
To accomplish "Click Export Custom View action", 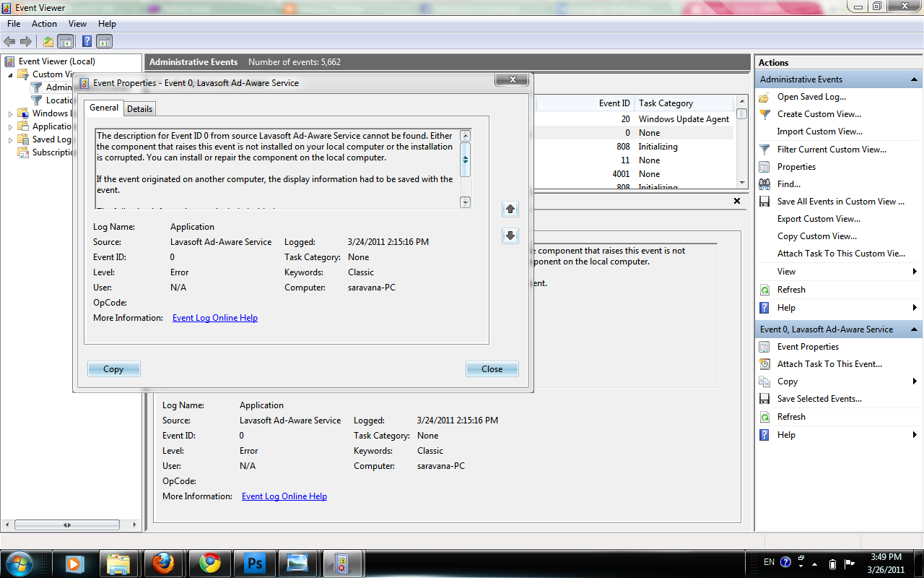I will coord(819,219).
